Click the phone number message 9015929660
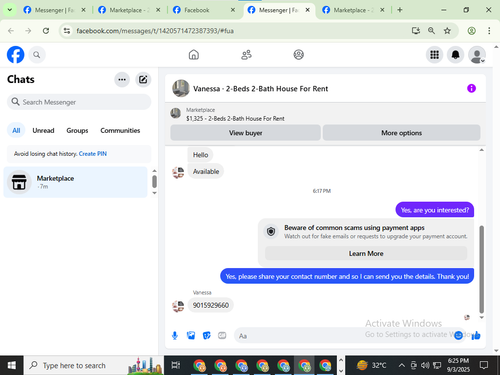 [x=211, y=305]
